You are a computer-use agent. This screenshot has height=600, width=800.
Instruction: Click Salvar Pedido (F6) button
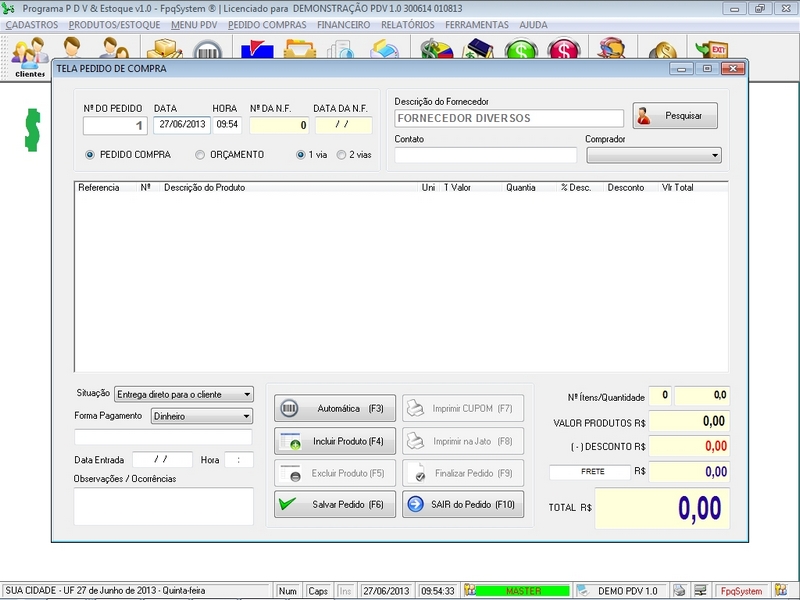(335, 504)
